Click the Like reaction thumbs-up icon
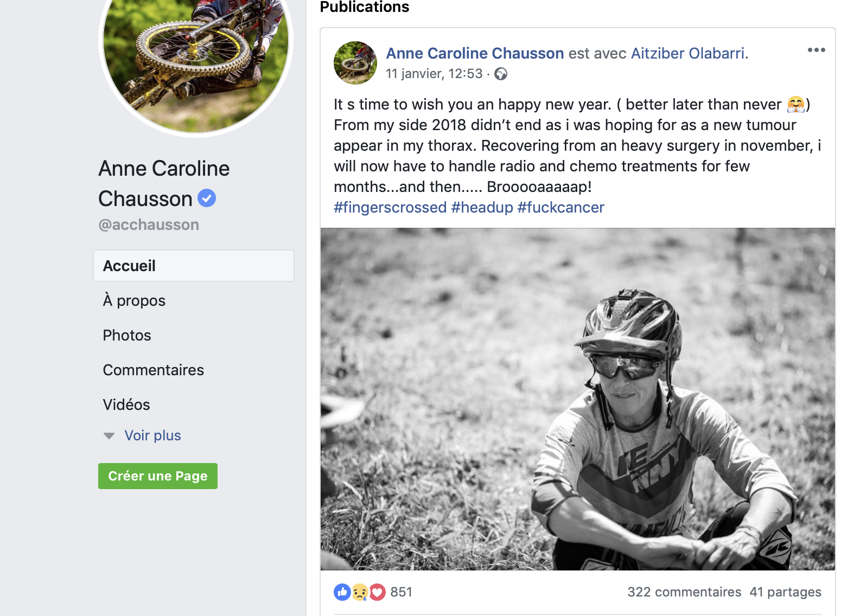841x616 pixels. (x=342, y=592)
